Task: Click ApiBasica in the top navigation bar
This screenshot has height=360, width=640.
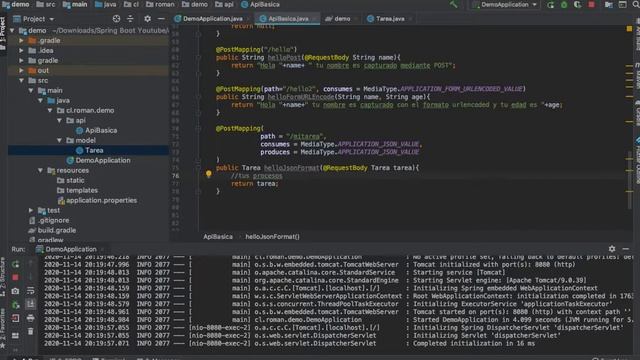Action: pos(261,4)
